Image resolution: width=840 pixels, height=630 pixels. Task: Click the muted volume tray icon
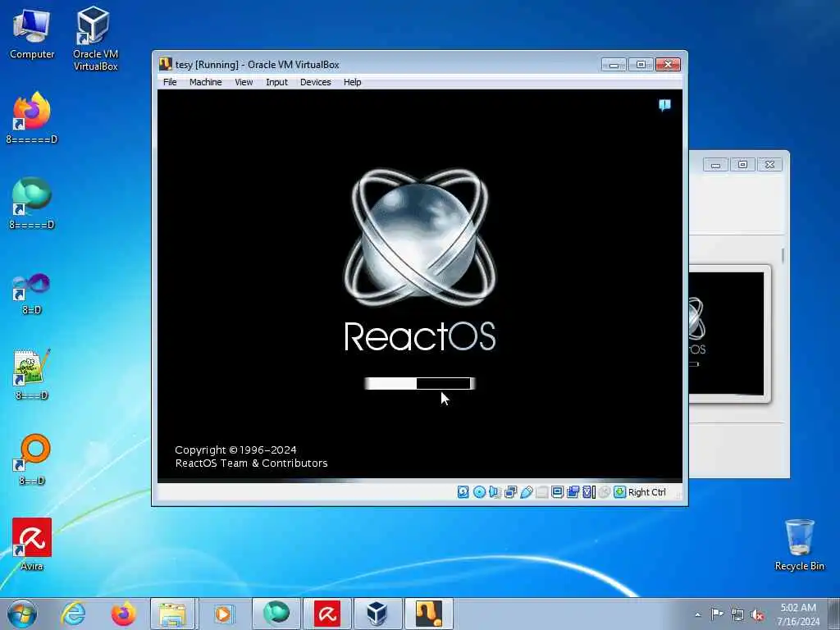tap(757, 614)
